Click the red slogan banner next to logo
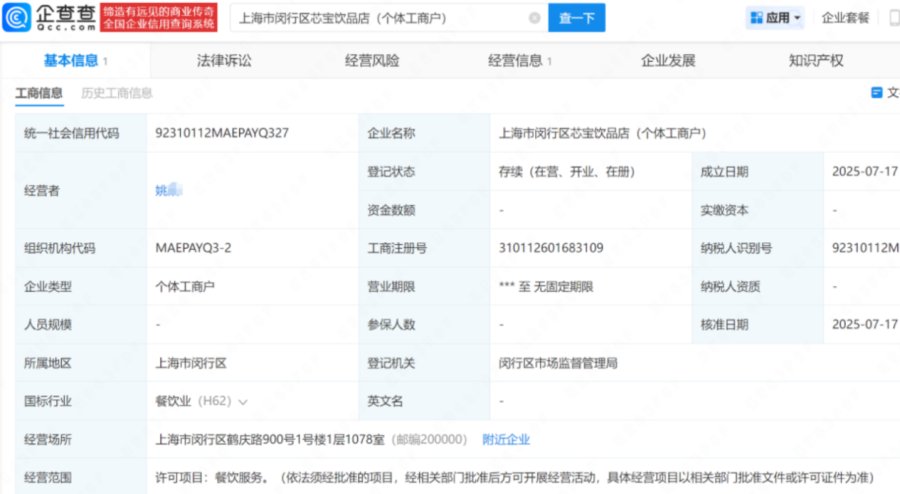 (158, 17)
